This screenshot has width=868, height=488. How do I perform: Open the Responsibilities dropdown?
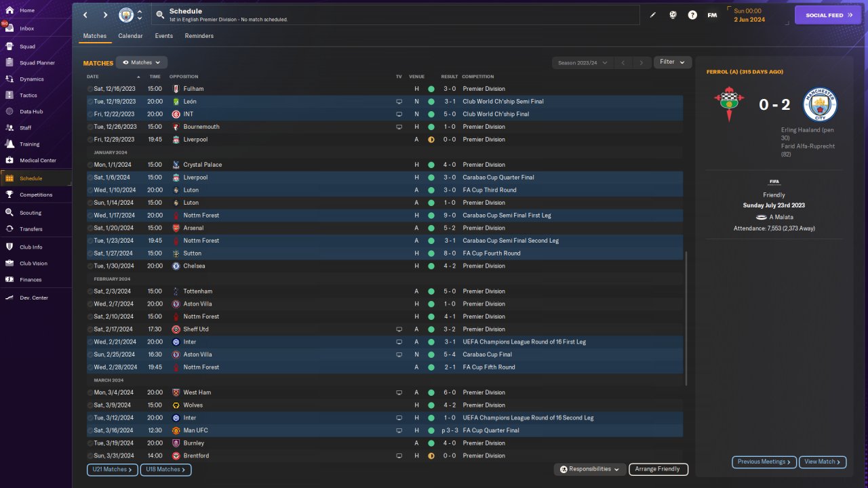click(x=590, y=469)
